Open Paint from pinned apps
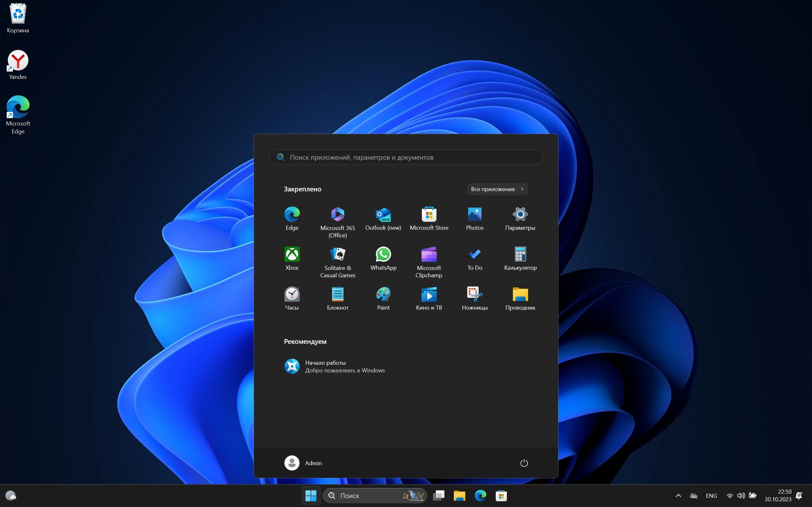 click(383, 298)
